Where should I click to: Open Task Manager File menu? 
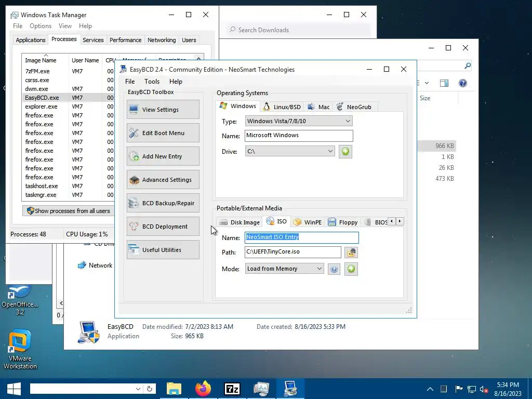[18, 26]
